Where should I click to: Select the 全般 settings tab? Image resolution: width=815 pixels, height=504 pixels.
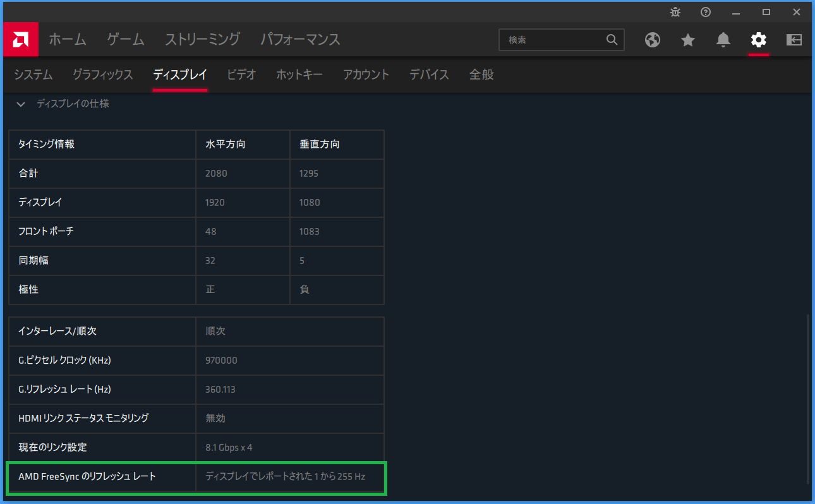(x=481, y=75)
